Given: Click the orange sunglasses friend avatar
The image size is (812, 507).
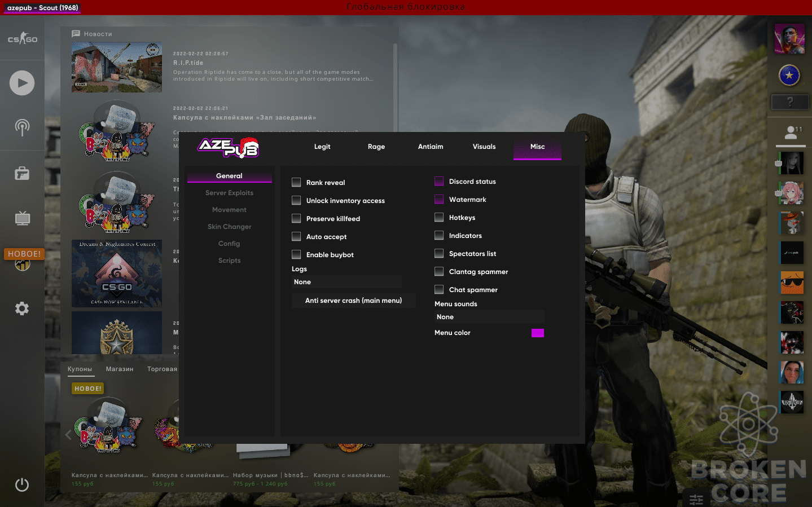Looking at the screenshot, I should (792, 283).
